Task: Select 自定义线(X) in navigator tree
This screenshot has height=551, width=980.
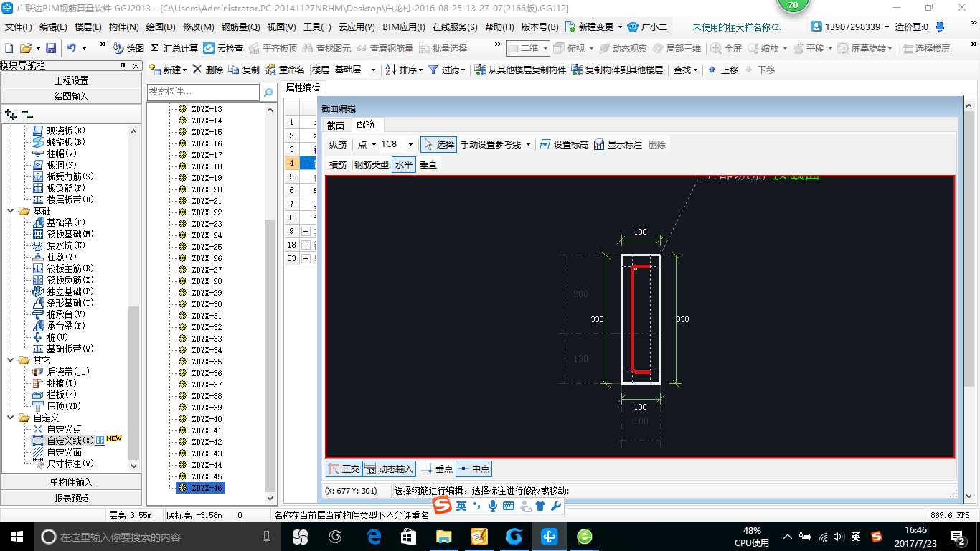Action: (x=70, y=441)
